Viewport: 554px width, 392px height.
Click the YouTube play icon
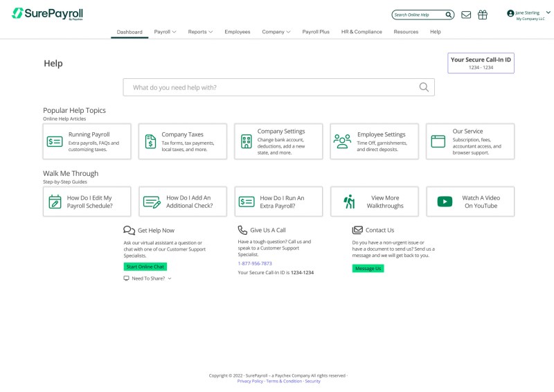click(x=445, y=202)
